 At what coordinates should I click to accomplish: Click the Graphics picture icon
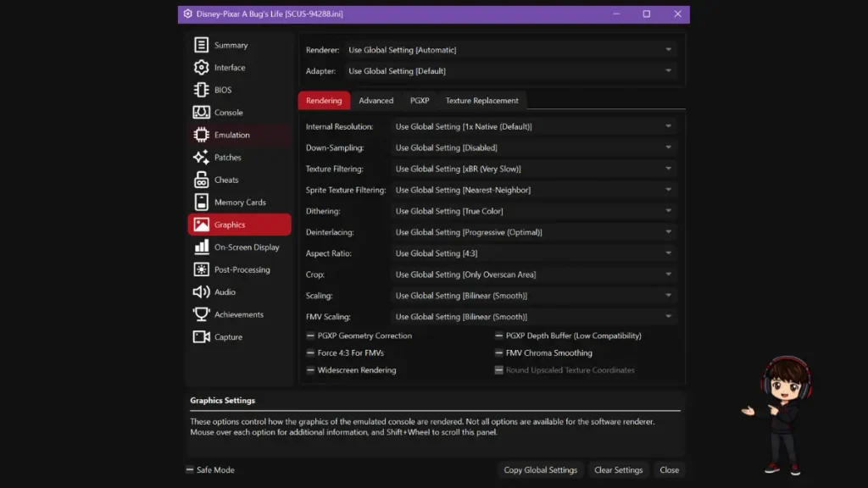coord(201,225)
